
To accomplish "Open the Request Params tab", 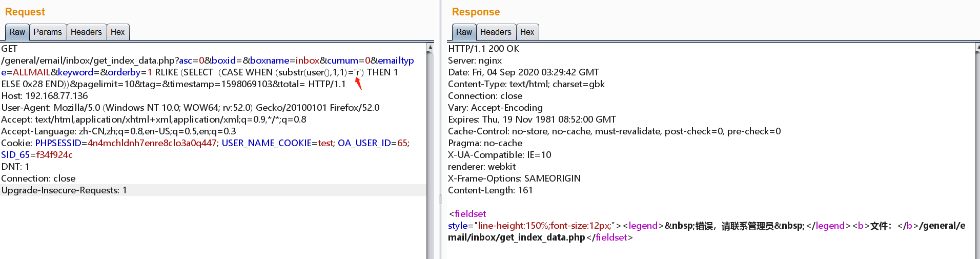I will tap(48, 32).
